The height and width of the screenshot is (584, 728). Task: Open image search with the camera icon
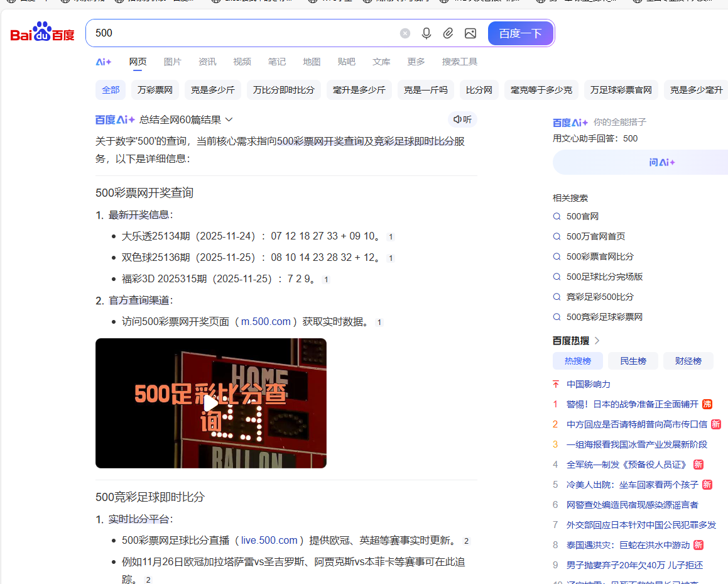[x=470, y=33]
